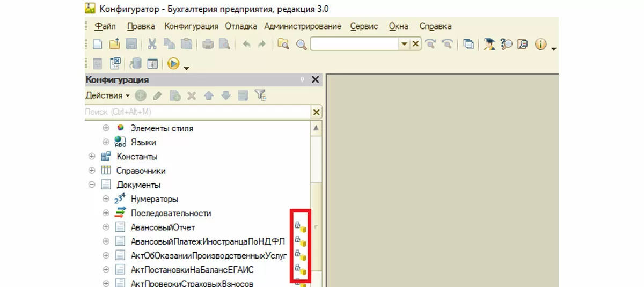
Task: Expand the Справочники tree node
Action: [92, 171]
